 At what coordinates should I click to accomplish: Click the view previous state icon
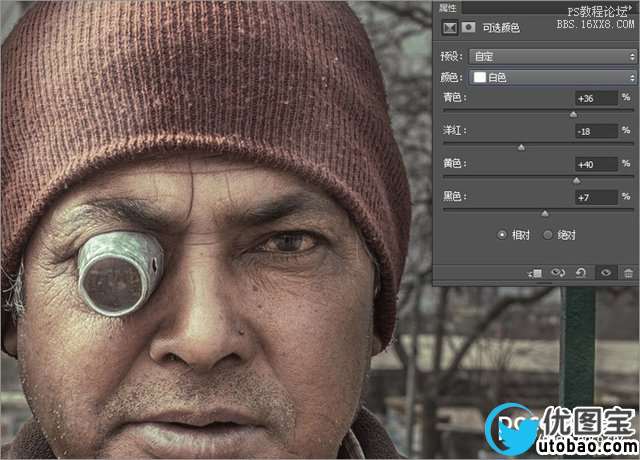point(559,272)
